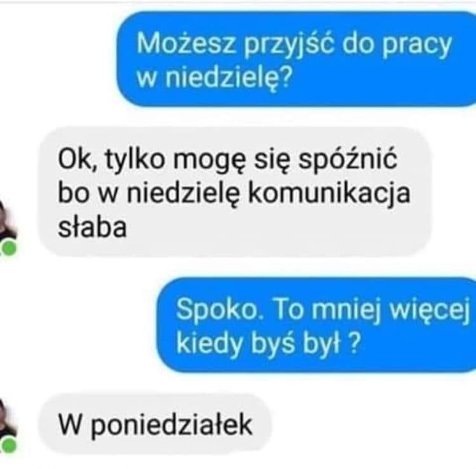Click the word 'słaba' in grey message
The height and width of the screenshot is (469, 476).
(x=92, y=227)
